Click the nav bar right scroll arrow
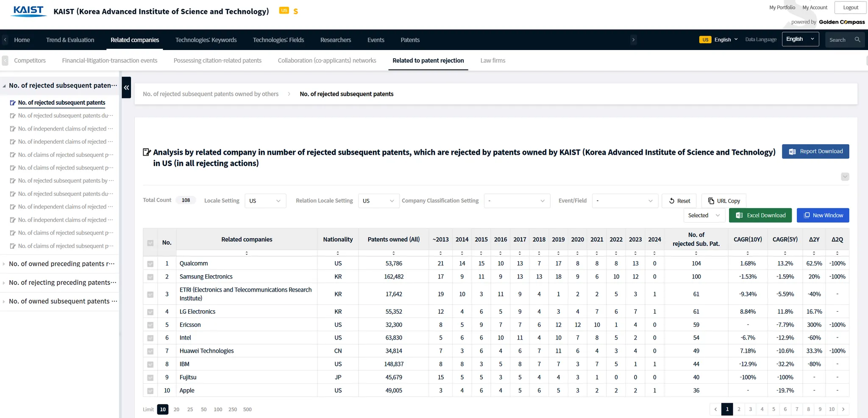This screenshot has height=418, width=868. tap(633, 40)
